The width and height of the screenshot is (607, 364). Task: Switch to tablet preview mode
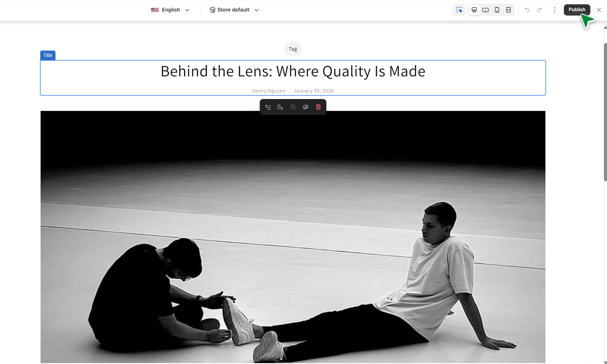[485, 10]
